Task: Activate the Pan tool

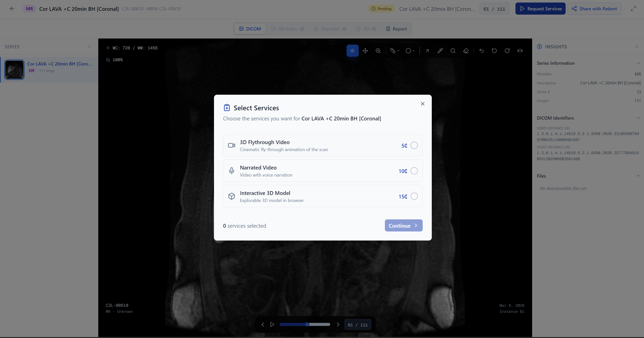Action: pos(365,51)
